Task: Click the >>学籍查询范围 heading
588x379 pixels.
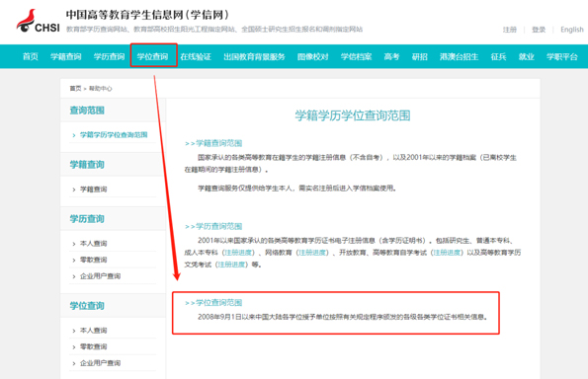Action: click(213, 143)
